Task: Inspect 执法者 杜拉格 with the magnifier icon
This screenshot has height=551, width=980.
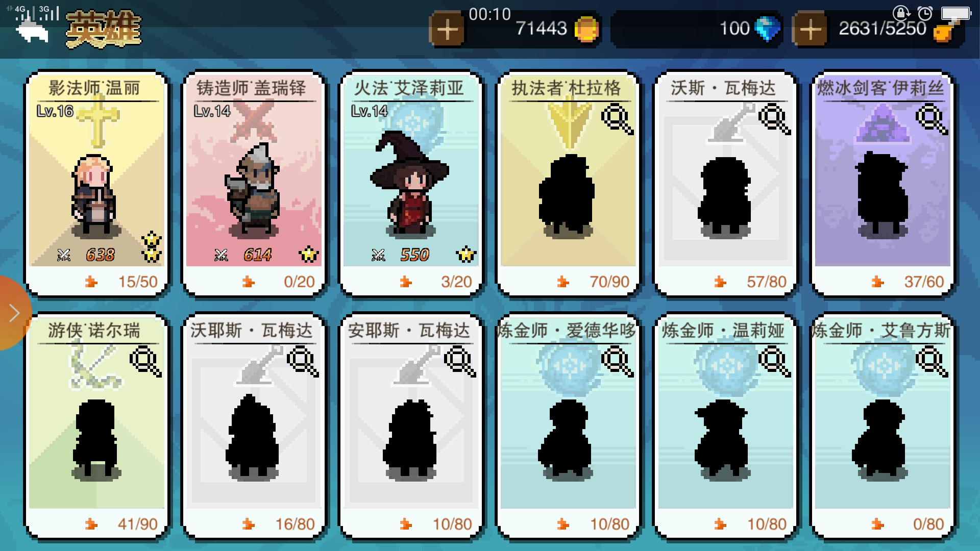Action: tap(617, 119)
